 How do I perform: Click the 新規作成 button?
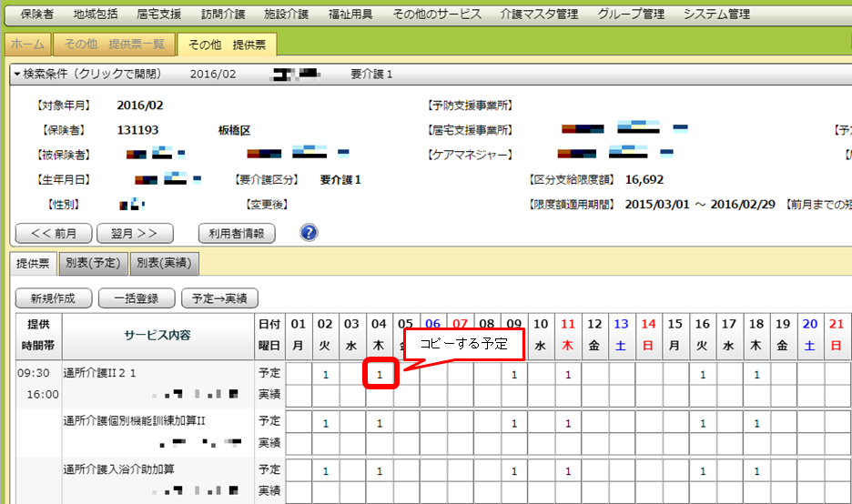(52, 297)
